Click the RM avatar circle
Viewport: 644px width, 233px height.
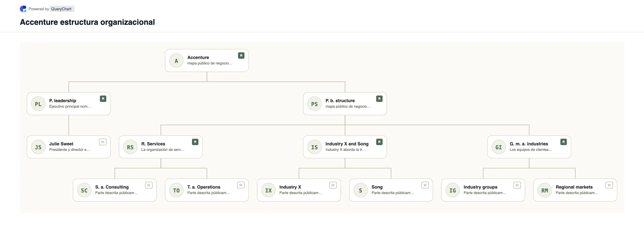(x=545, y=190)
